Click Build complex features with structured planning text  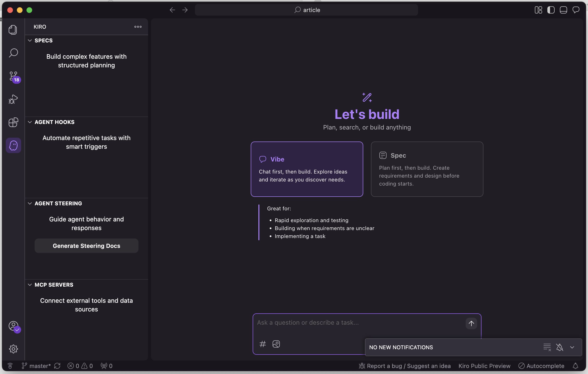(x=87, y=61)
